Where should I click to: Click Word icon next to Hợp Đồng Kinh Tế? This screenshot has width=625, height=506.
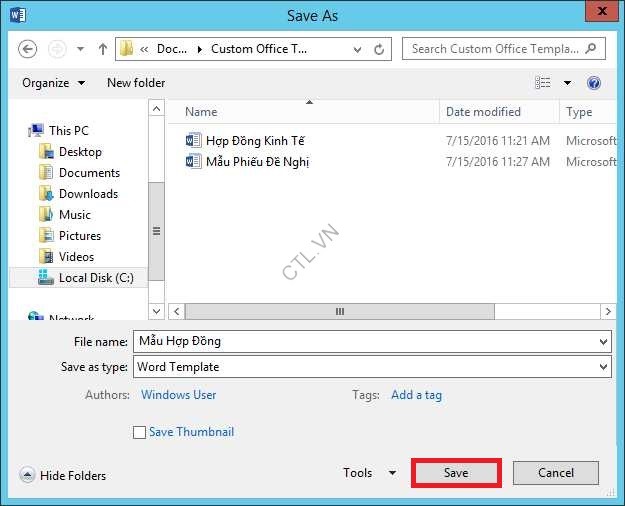pyautogui.click(x=193, y=140)
